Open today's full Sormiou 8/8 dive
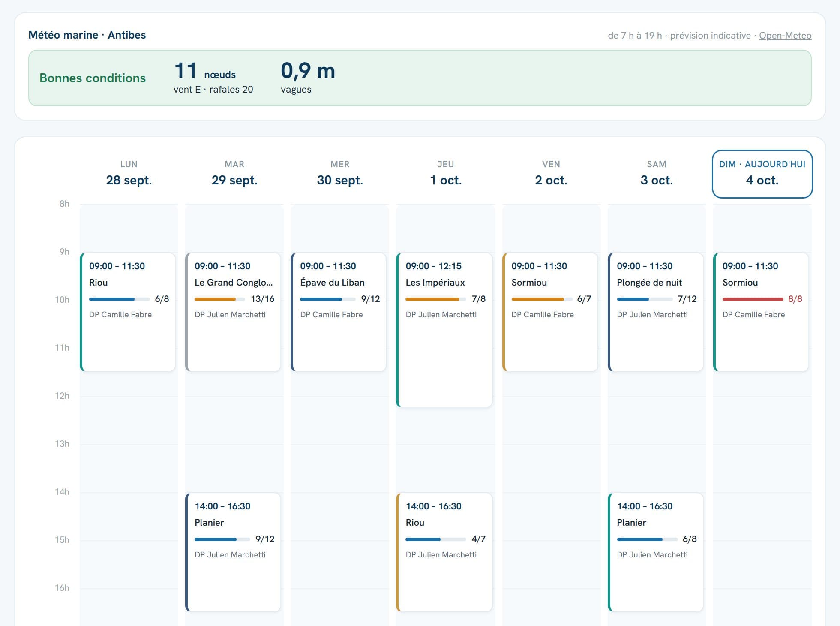Viewport: 840px width, 626px height. tap(761, 312)
